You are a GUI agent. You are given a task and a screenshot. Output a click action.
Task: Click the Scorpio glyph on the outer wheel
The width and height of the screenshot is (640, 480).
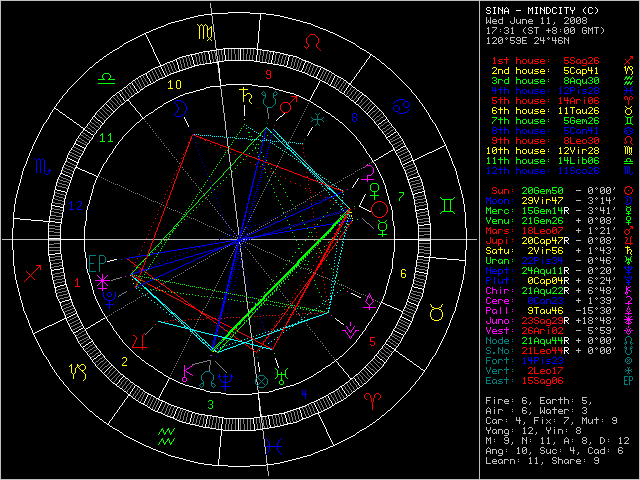44,165
